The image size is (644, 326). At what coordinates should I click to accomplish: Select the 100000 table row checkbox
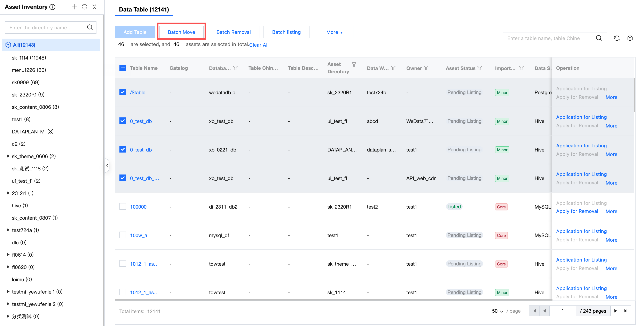[x=123, y=207]
